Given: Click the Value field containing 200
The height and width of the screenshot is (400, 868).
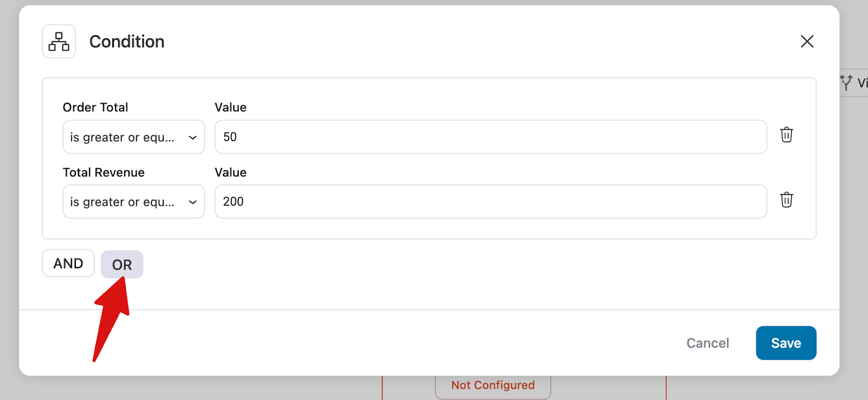Looking at the screenshot, I should coord(490,201).
